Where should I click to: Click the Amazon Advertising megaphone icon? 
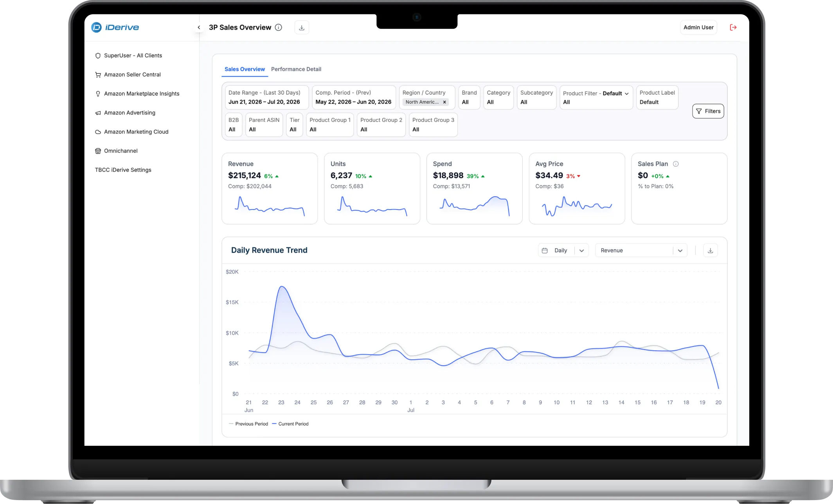coord(98,113)
